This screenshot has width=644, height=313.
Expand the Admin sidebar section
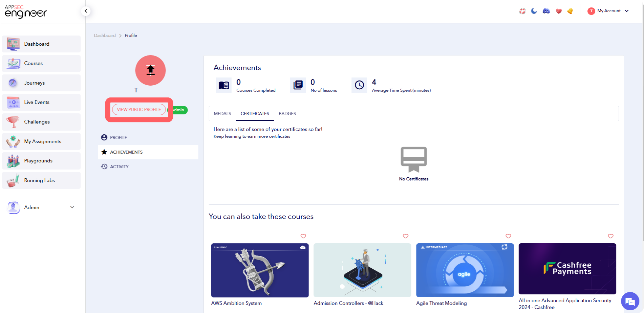tap(72, 207)
